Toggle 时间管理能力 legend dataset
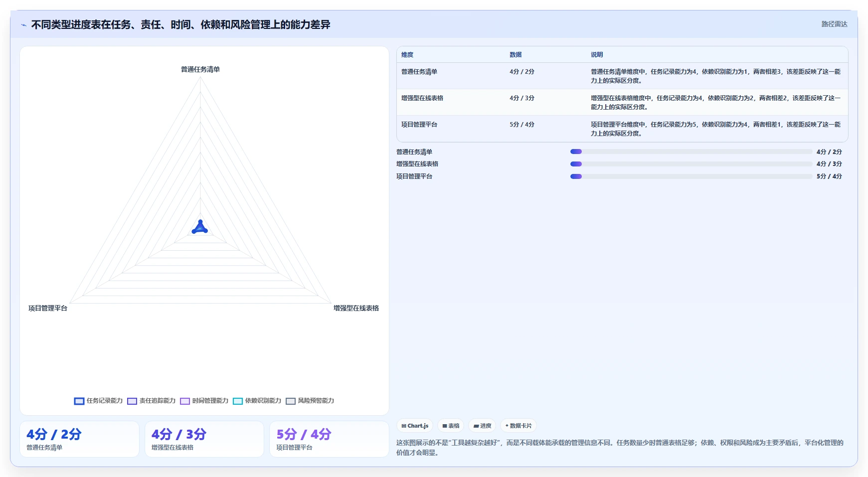 tap(204, 401)
